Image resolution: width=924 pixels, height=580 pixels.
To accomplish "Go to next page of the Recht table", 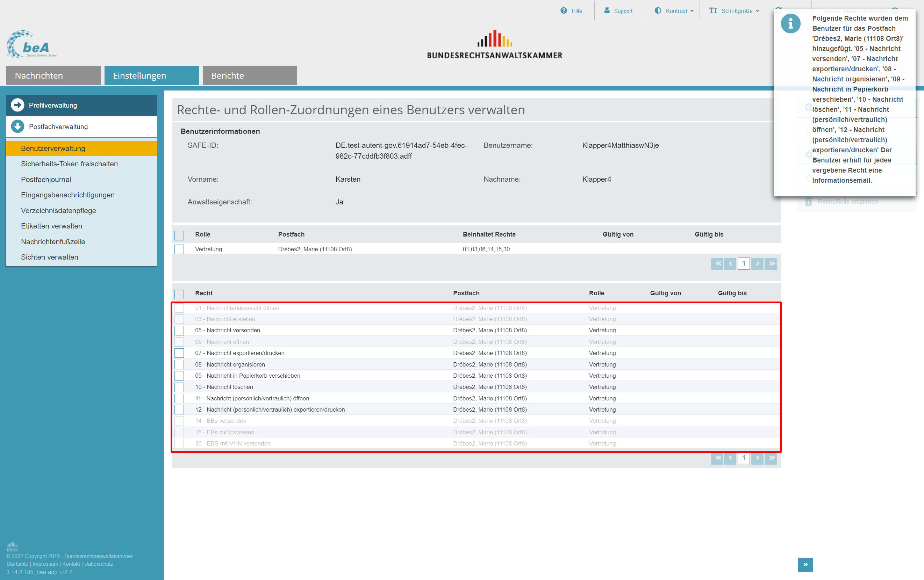I will click(x=757, y=458).
